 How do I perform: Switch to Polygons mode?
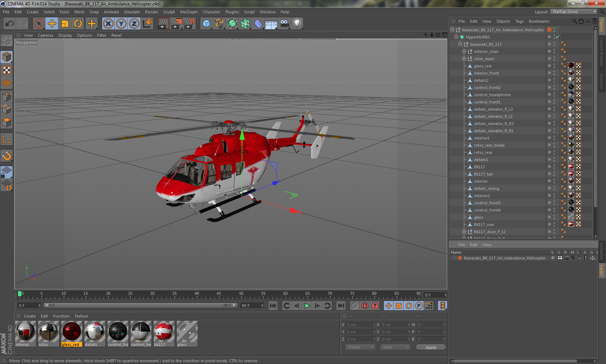click(7, 122)
